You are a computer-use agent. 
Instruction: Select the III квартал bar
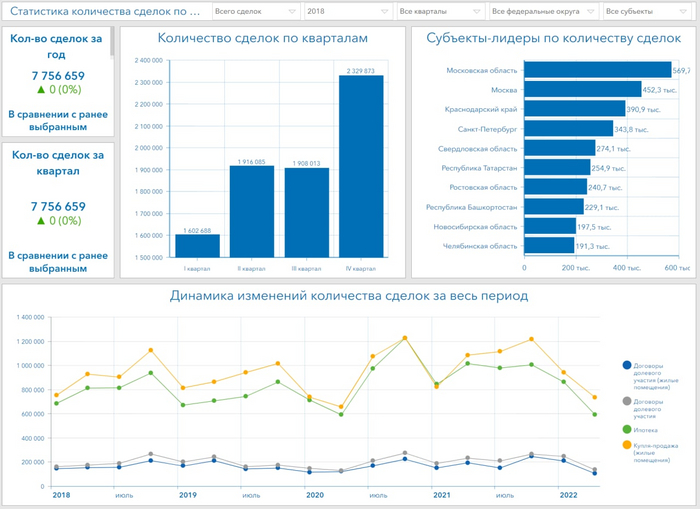[307, 213]
